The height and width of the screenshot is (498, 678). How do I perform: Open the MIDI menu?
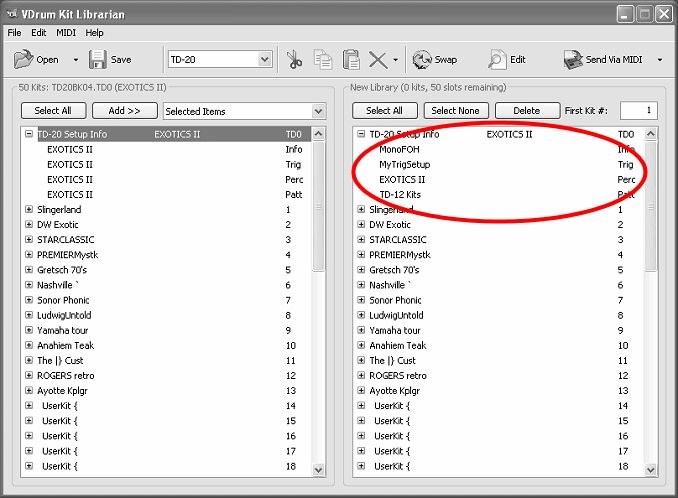[65, 33]
